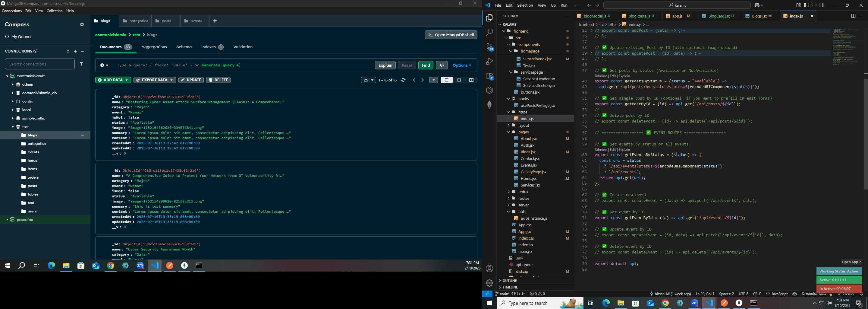Open a new Compass collection tab

[215, 21]
